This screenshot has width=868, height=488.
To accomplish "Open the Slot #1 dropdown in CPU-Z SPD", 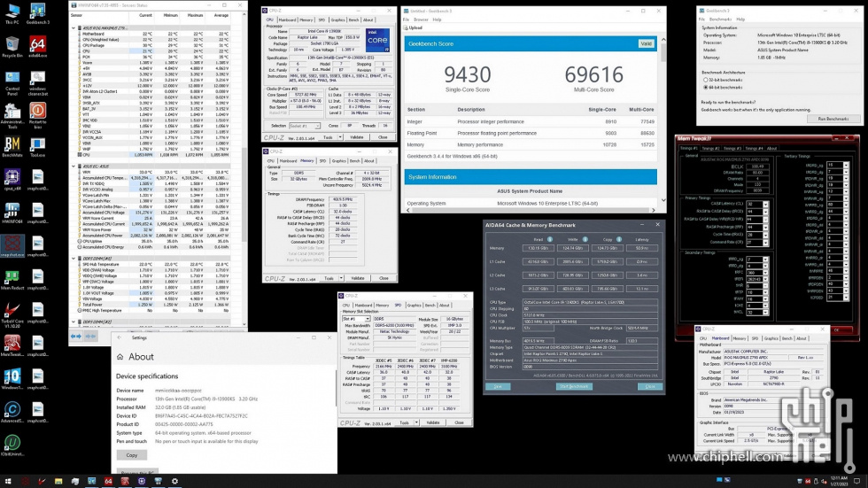I will click(356, 319).
